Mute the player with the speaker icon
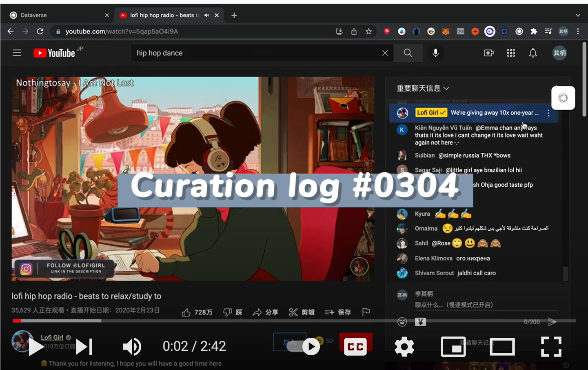This screenshot has height=370, width=588. coord(132,347)
